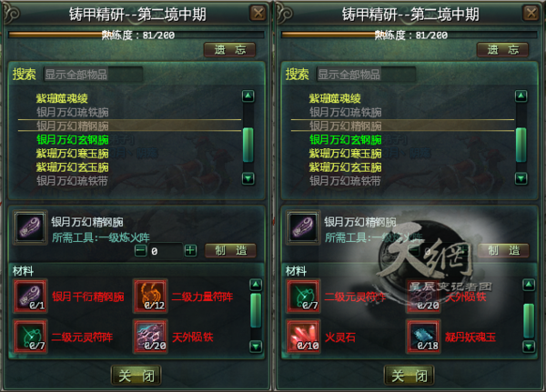
Task: Click 银月千衍精钢腕 material icon in left panel
Action: point(30,297)
